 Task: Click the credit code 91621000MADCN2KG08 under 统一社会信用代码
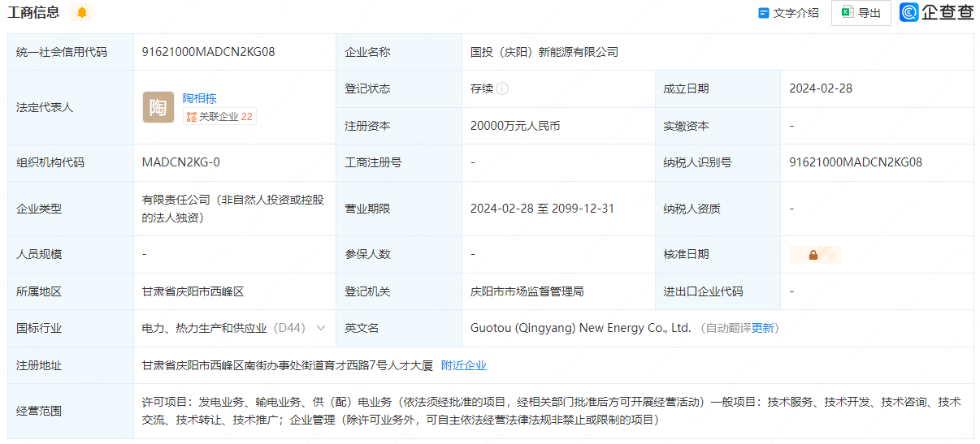coord(208,52)
